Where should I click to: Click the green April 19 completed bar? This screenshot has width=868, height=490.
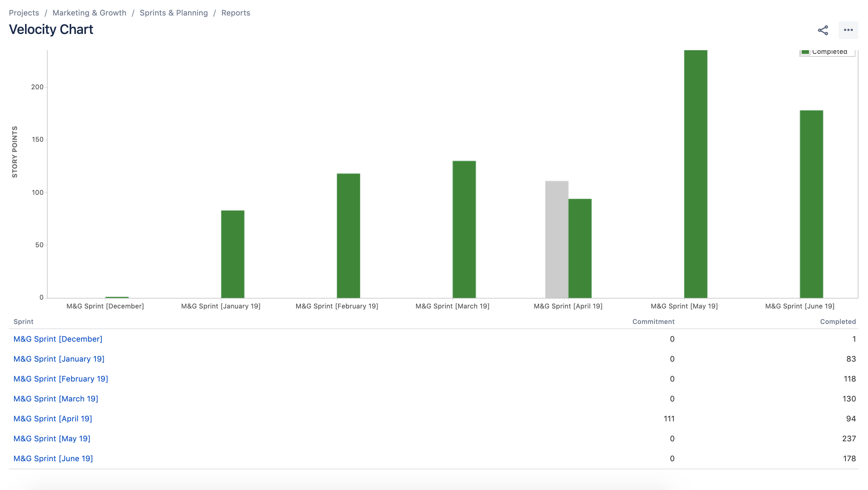pyautogui.click(x=580, y=248)
